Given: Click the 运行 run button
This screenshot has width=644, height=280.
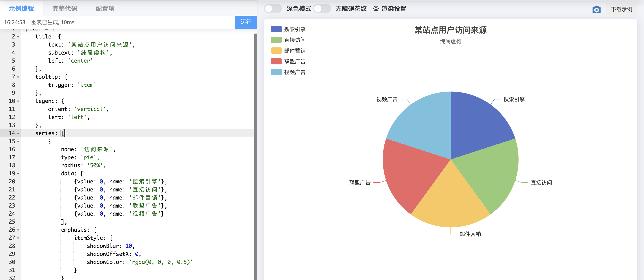Looking at the screenshot, I should (x=246, y=22).
